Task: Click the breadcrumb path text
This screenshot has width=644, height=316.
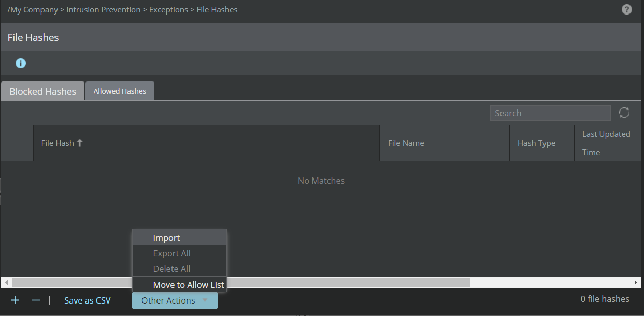Action: (123, 9)
